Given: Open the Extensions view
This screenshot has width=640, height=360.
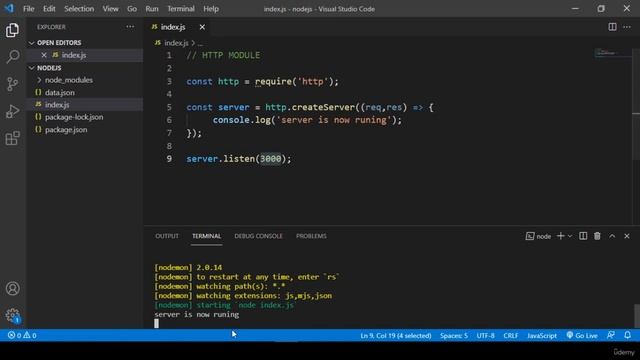Looking at the screenshot, I should pyautogui.click(x=12, y=138).
